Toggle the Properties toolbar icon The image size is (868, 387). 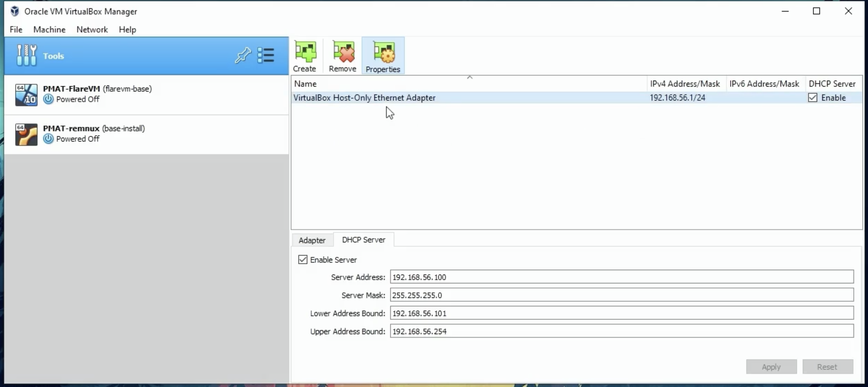383,56
